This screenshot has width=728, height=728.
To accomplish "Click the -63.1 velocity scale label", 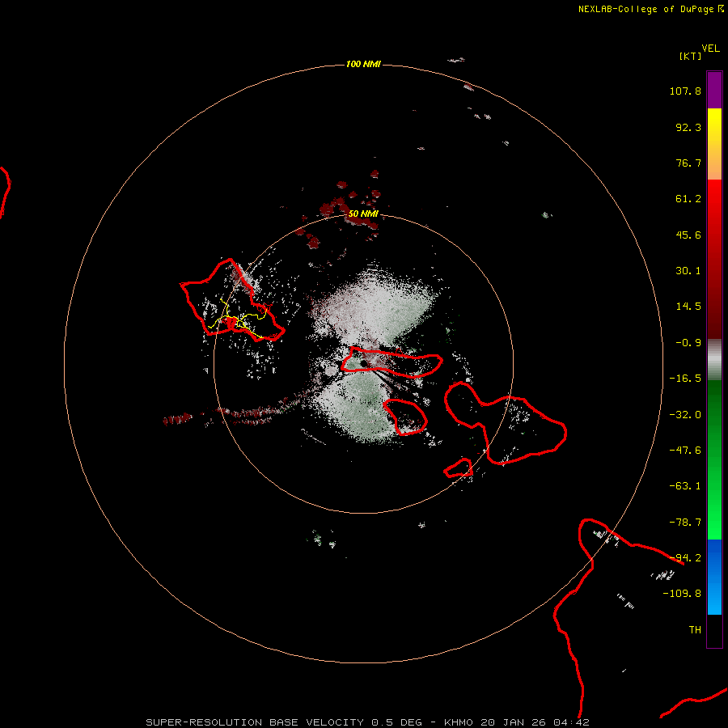I will click(685, 486).
